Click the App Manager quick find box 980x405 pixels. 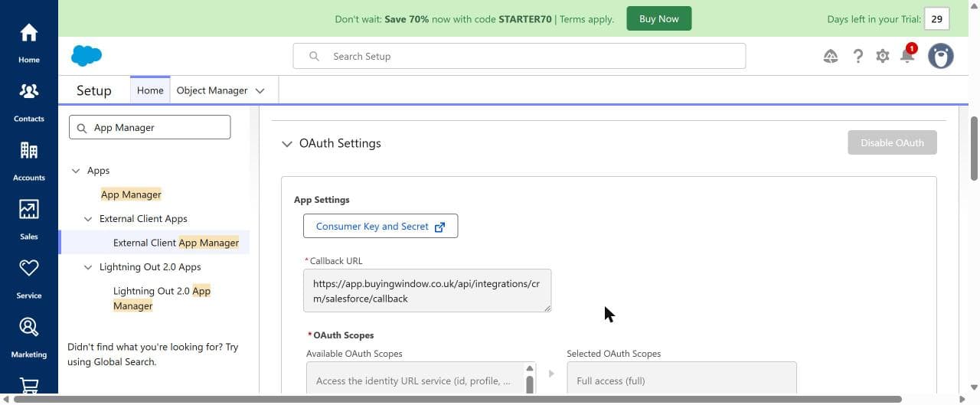tap(150, 127)
